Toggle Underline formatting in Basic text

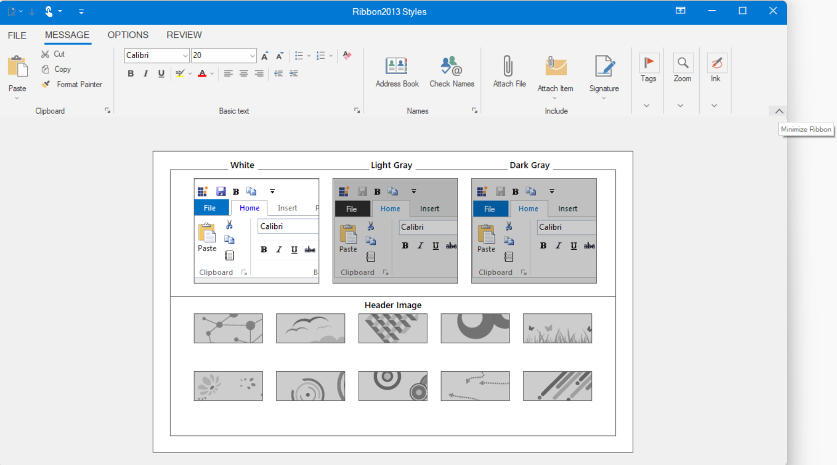(161, 73)
